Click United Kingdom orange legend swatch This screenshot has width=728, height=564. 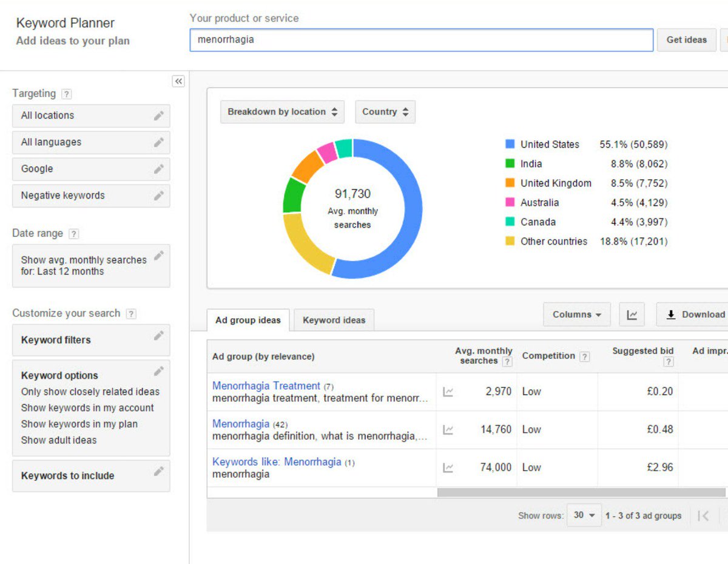510,183
